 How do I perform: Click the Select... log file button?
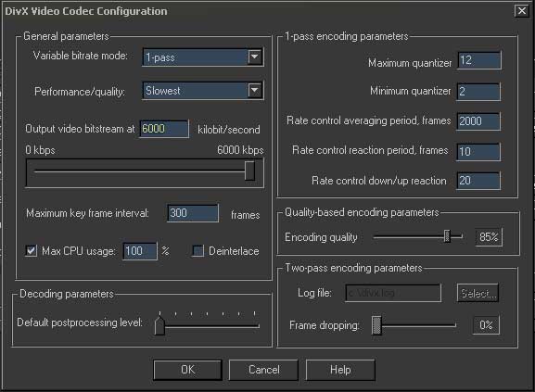click(478, 293)
